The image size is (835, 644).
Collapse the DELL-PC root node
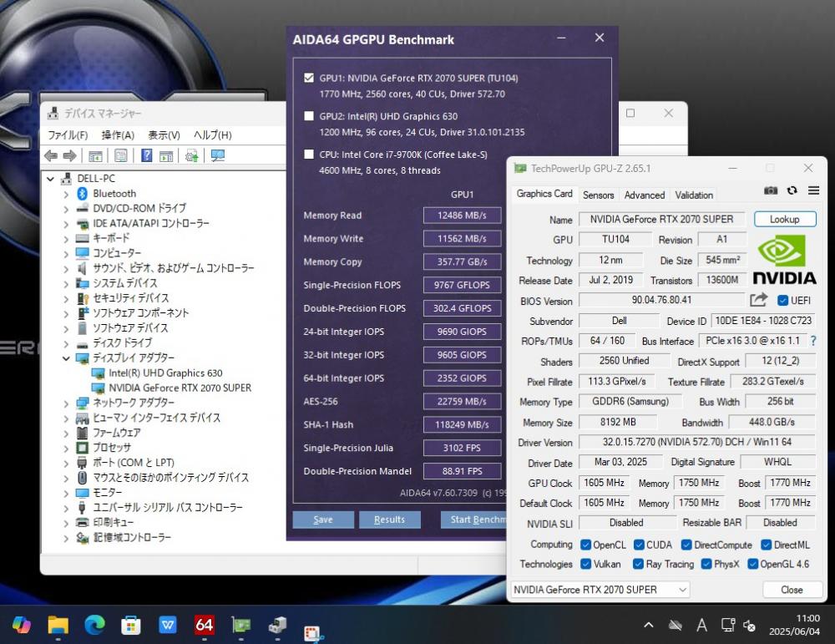coord(51,179)
